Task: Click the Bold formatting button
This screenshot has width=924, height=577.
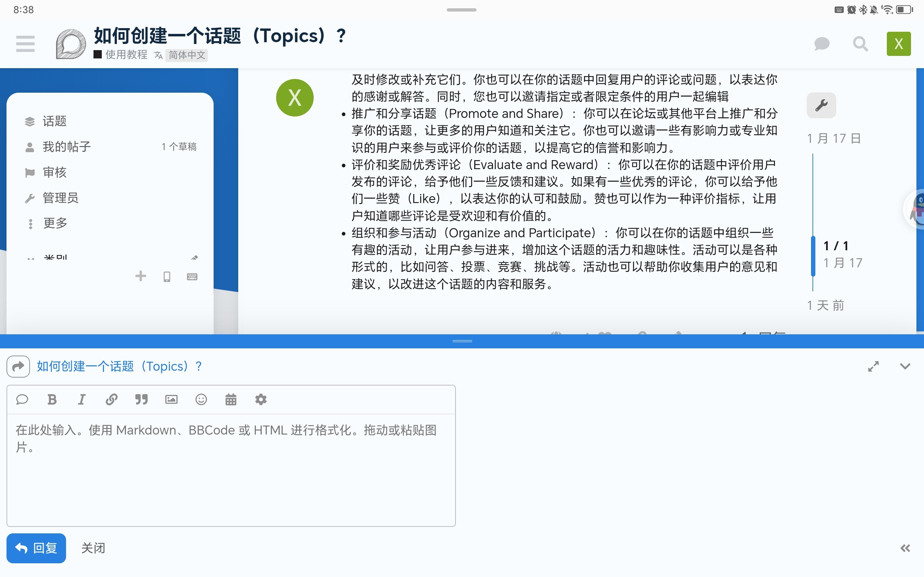Action: click(52, 400)
